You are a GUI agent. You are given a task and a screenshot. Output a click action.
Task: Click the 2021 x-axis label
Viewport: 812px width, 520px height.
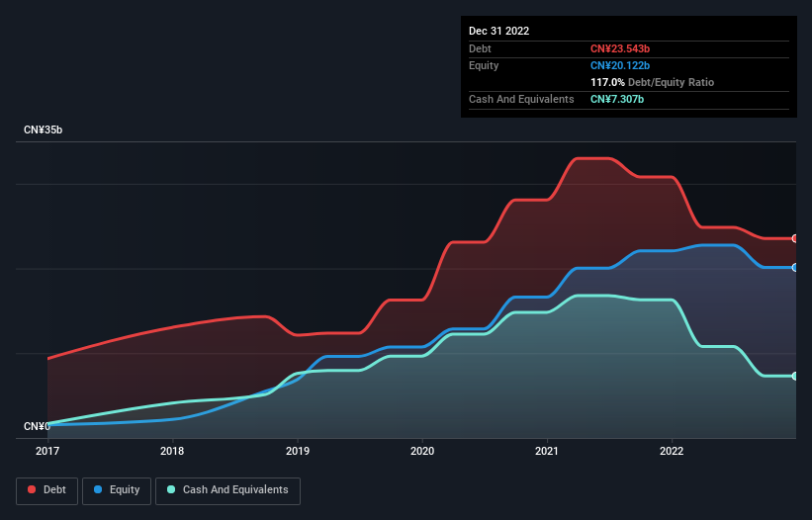pos(547,451)
